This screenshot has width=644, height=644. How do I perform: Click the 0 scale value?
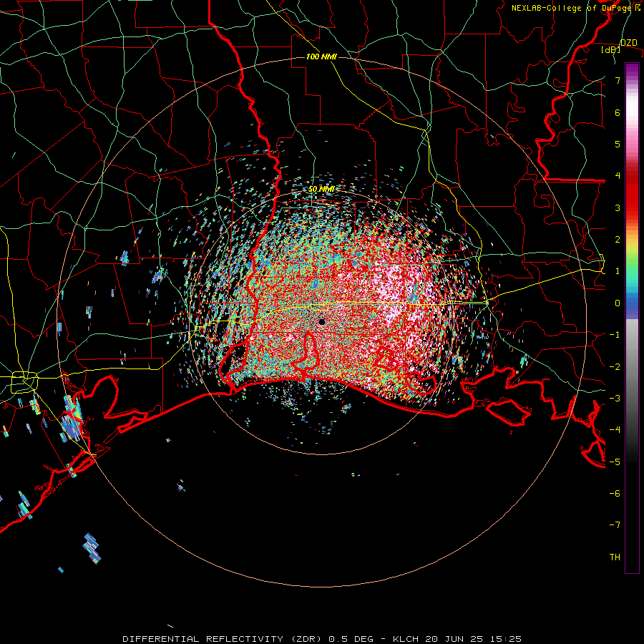coord(618,303)
